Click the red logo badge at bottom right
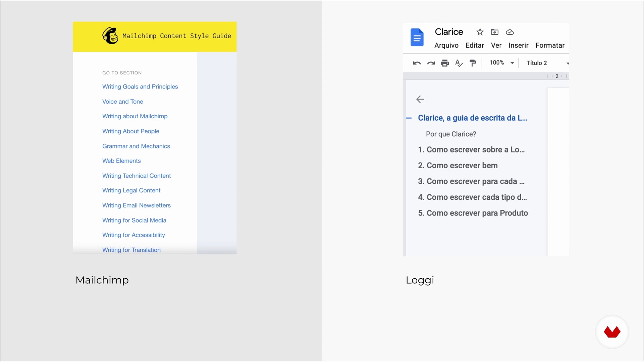 612,332
